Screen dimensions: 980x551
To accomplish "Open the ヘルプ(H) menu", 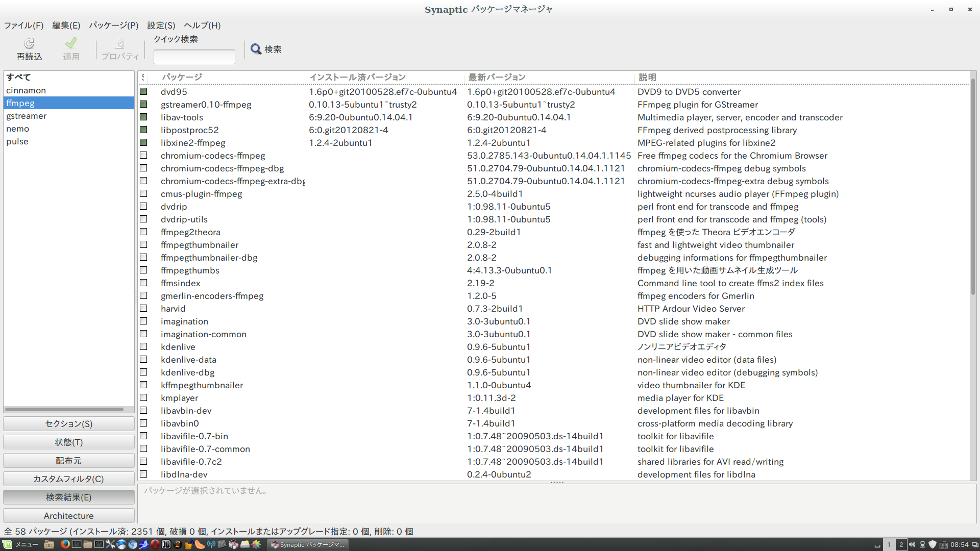I will tap(203, 26).
